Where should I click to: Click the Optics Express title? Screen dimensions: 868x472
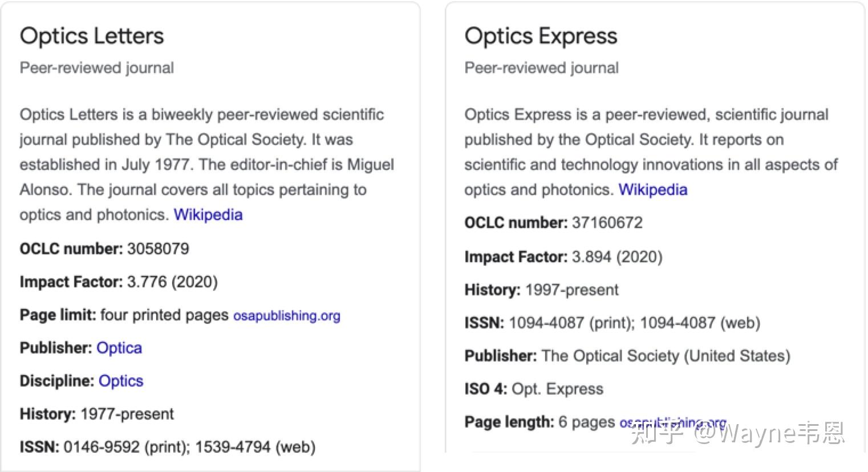[x=540, y=36]
